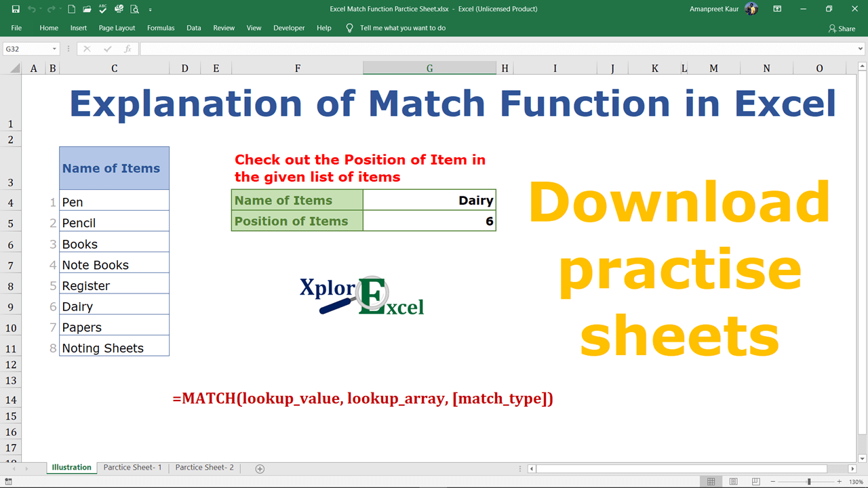This screenshot has width=868, height=488.
Task: Open the Practice Sheet- 2 tab
Action: tap(204, 467)
